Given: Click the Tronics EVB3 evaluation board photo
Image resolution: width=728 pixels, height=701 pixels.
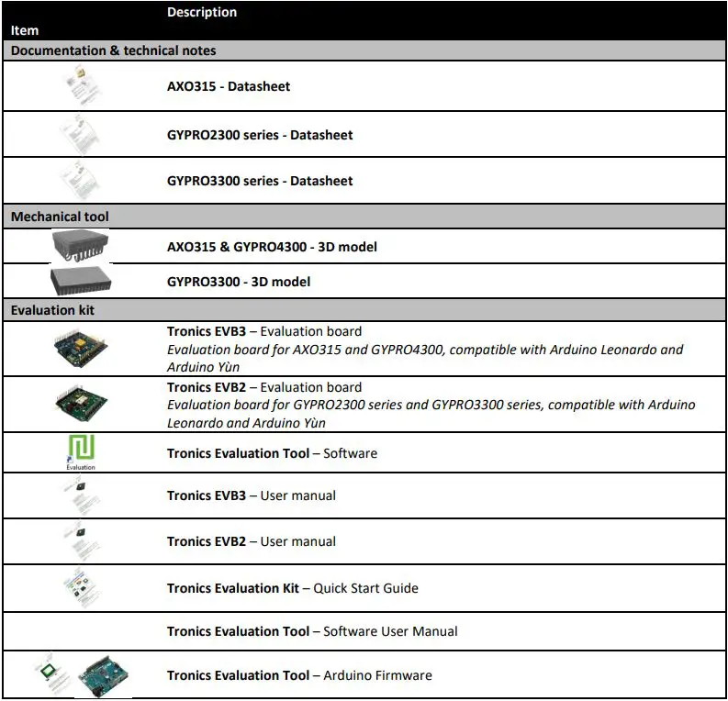Looking at the screenshot, I should (81, 348).
